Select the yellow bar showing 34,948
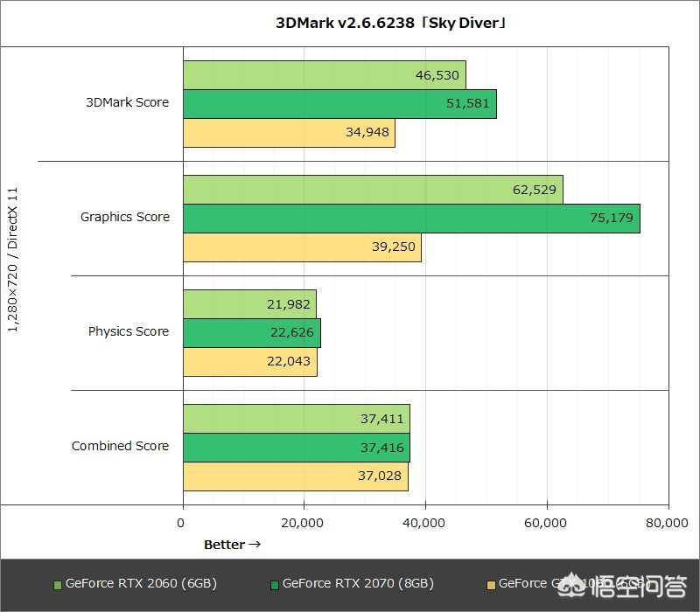700x612 pixels. tap(289, 133)
